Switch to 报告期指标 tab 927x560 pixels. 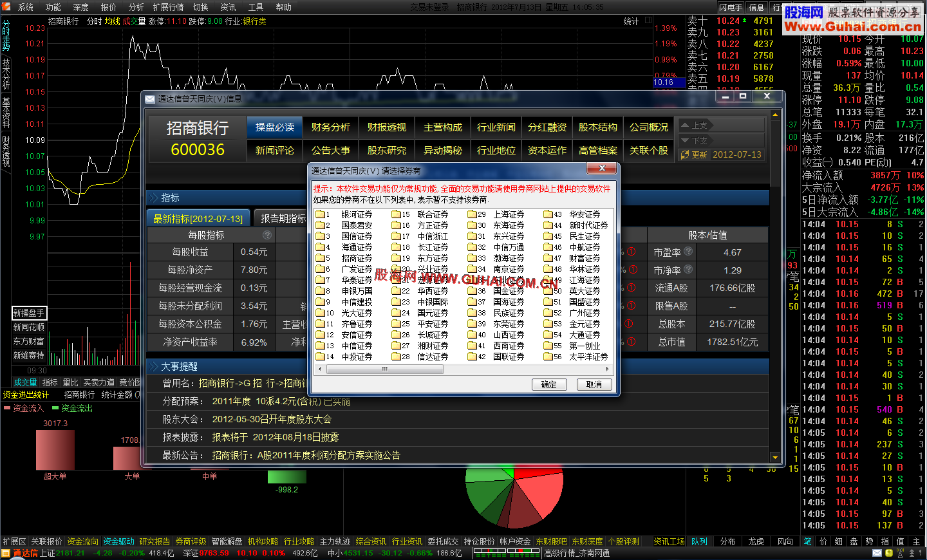pyautogui.click(x=283, y=218)
